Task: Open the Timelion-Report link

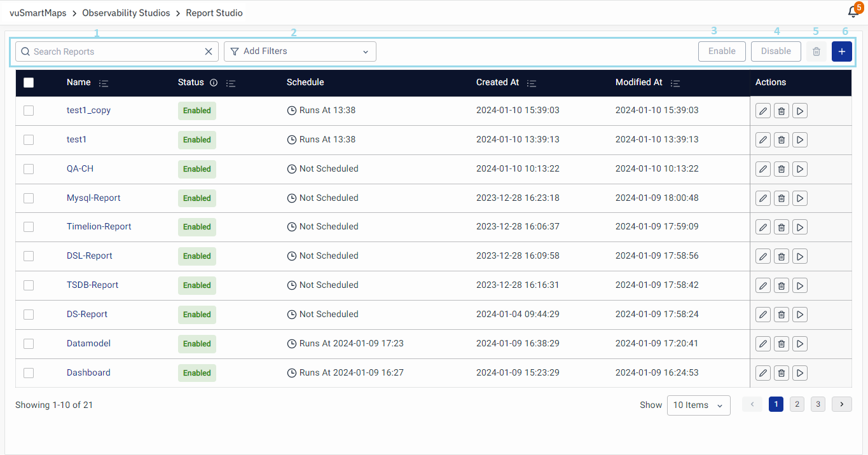Action: coord(99,227)
